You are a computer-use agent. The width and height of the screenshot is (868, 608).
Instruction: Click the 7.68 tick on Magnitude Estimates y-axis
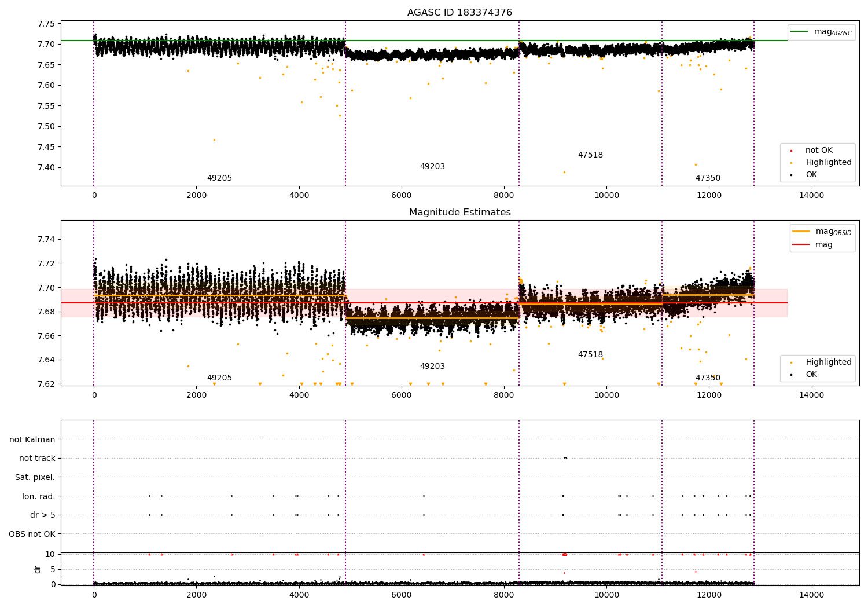click(46, 312)
